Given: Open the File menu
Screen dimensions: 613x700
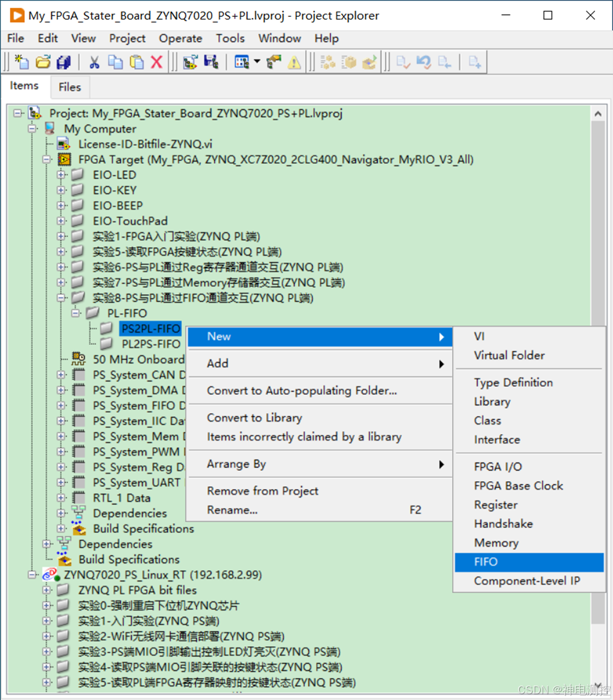Looking at the screenshot, I should (x=16, y=38).
